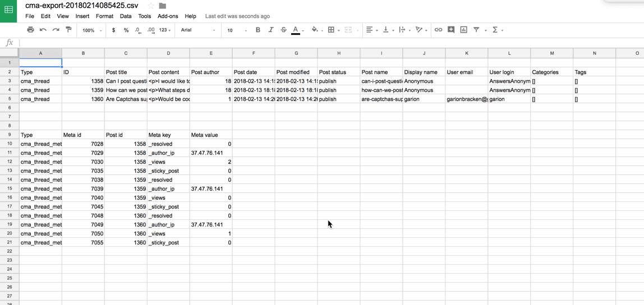Open the zoom level dropdown
The image size is (644, 305).
[x=92, y=30]
